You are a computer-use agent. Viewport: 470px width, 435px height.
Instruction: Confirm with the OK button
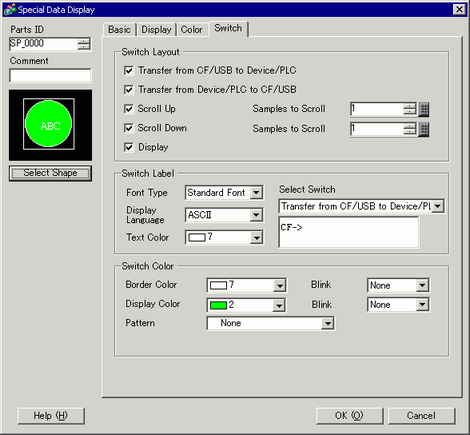[x=349, y=416]
